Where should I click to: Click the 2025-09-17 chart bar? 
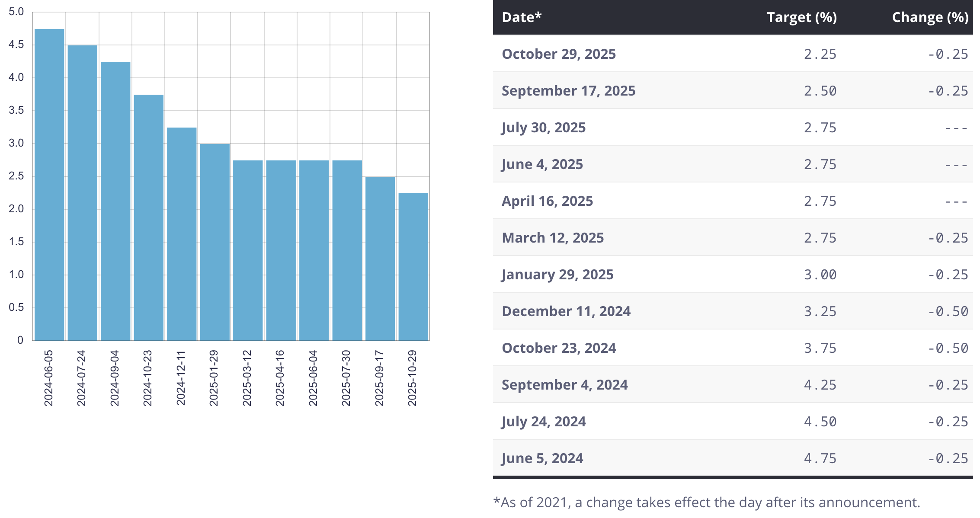click(380, 259)
